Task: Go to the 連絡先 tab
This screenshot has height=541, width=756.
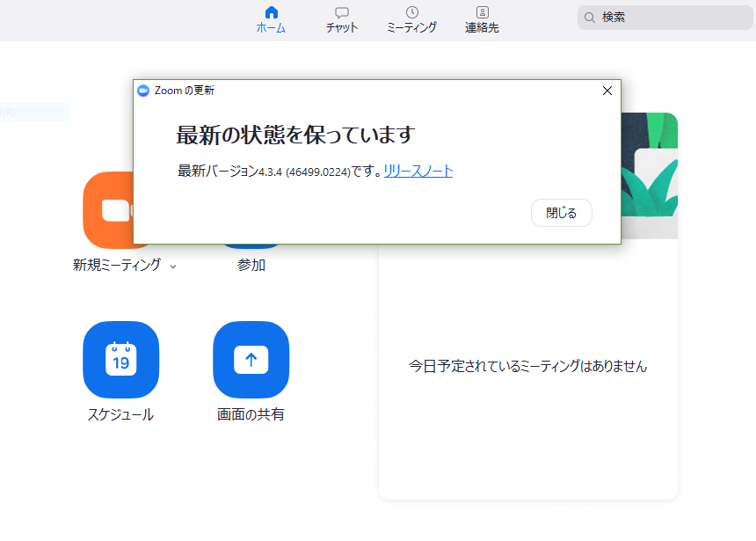Action: [482, 19]
